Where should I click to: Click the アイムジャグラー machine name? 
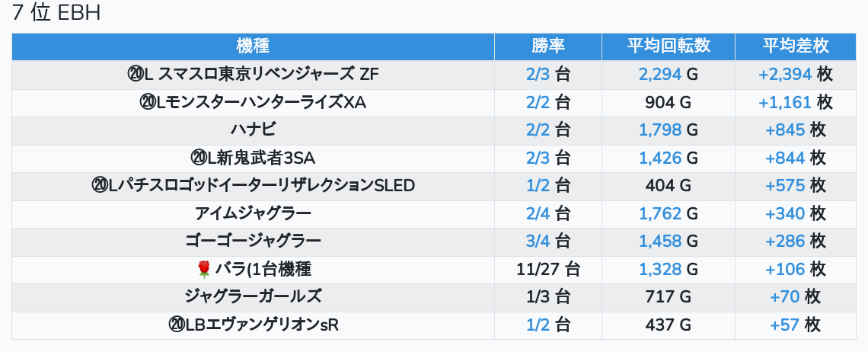coord(253,213)
